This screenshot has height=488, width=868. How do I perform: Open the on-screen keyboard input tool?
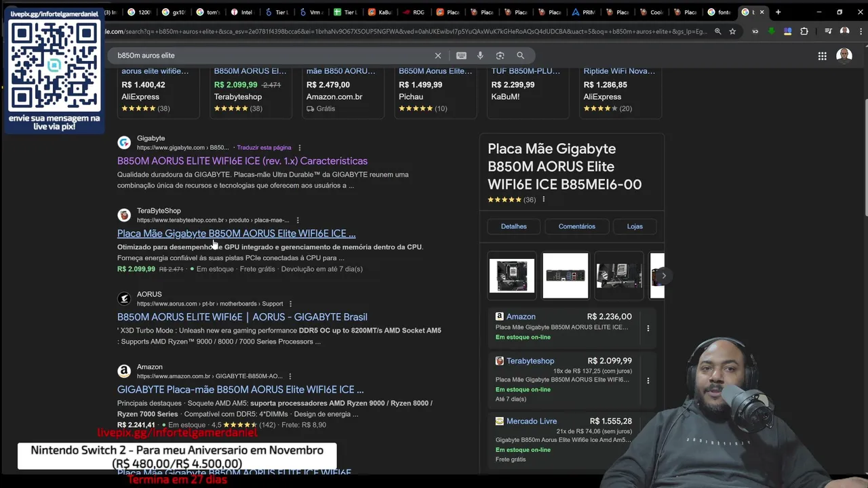[x=461, y=56]
